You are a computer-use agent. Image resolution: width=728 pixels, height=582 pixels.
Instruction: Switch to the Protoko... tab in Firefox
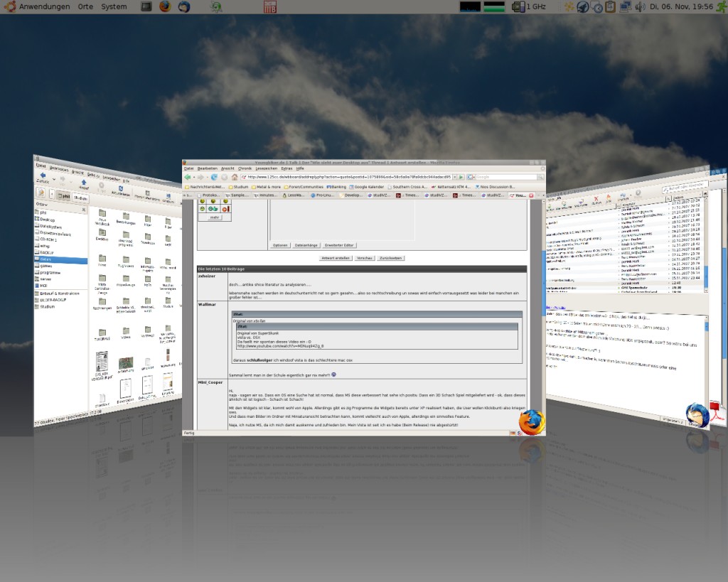coord(208,195)
